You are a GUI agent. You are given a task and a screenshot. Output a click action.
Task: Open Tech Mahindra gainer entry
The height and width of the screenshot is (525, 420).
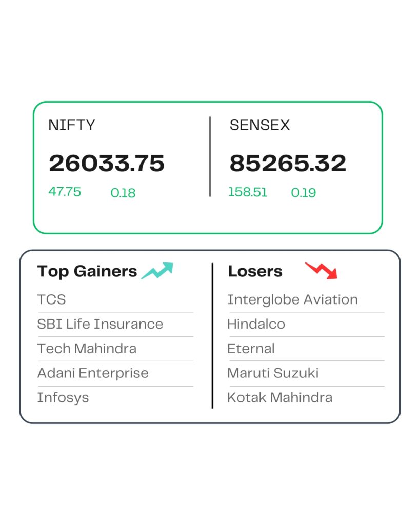87,349
